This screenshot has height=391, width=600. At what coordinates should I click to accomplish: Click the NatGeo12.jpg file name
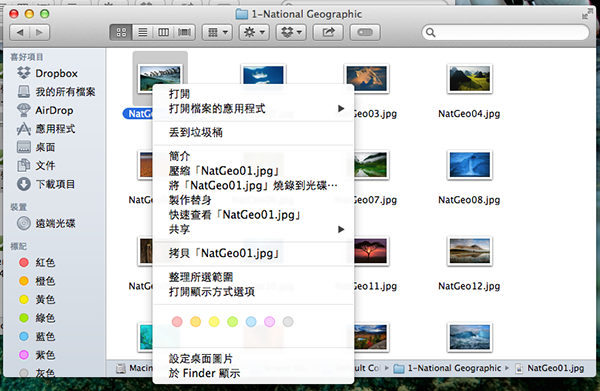point(469,286)
